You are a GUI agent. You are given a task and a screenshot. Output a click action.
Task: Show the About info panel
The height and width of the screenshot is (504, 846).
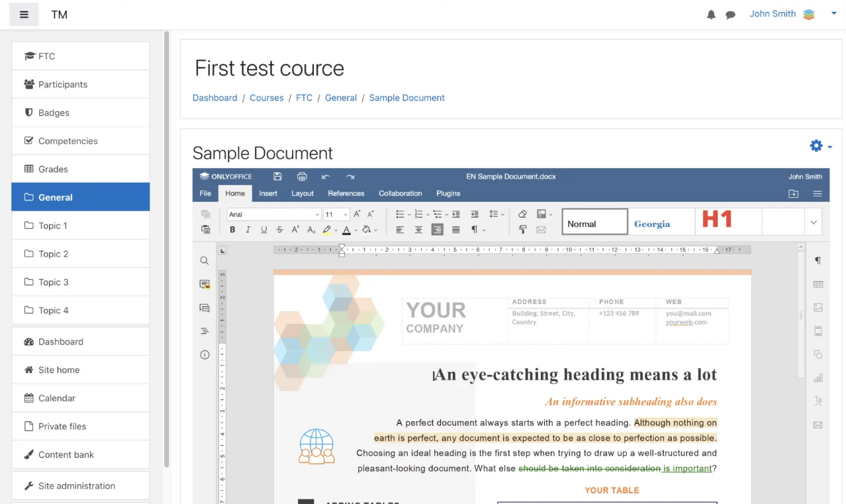point(205,355)
